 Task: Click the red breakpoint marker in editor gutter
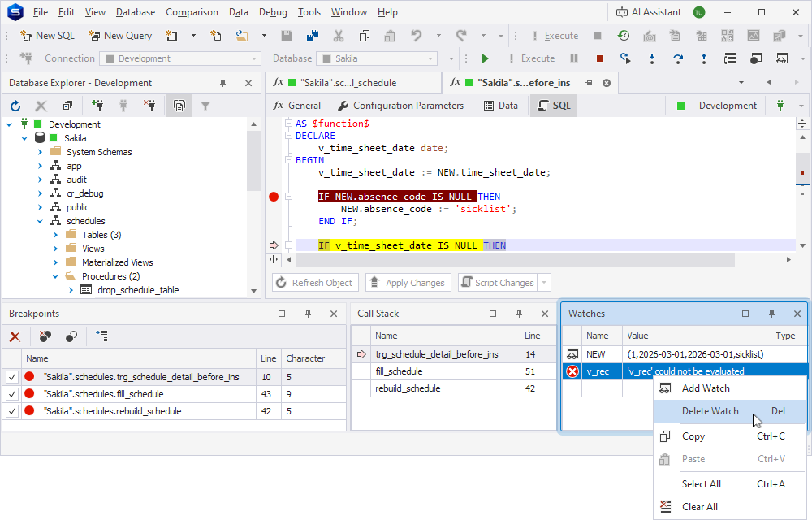[x=274, y=197]
